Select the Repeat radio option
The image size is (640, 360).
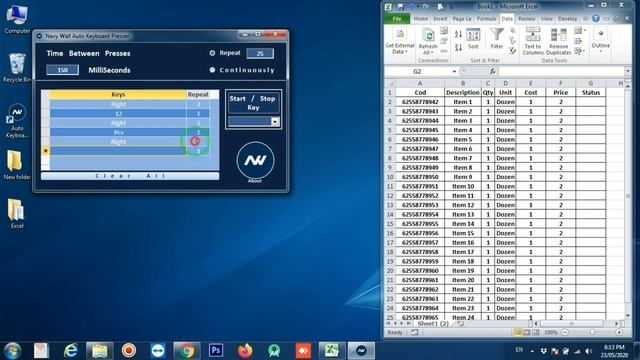tap(212, 53)
